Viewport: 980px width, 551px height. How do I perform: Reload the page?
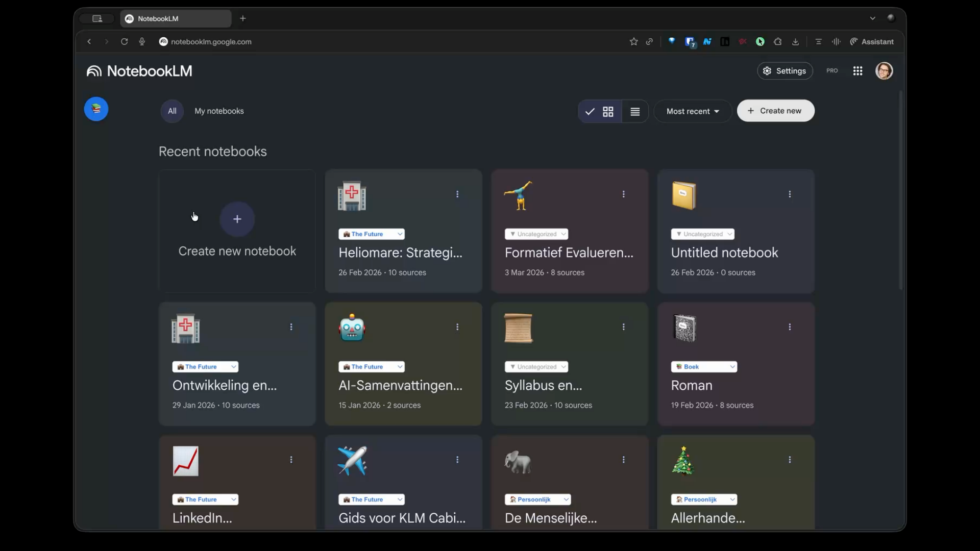pos(124,42)
